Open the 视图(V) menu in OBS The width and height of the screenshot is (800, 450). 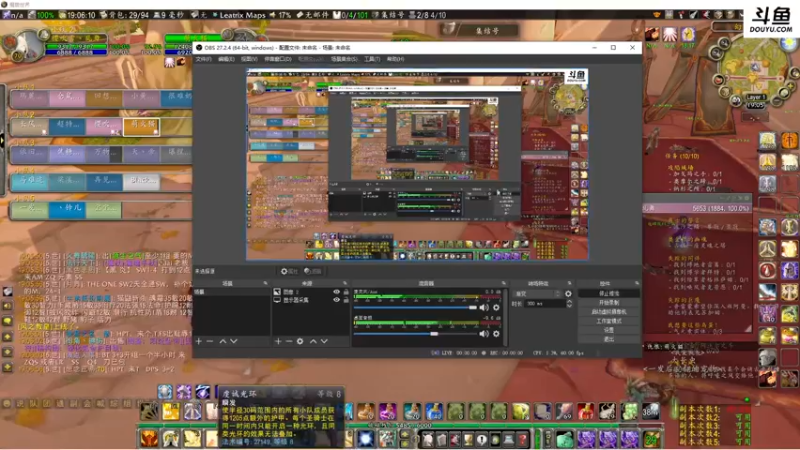tap(249, 59)
